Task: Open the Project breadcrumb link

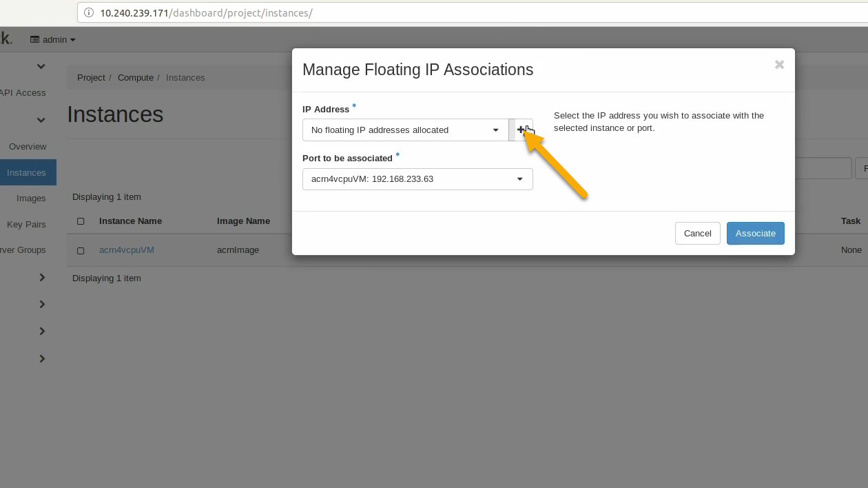Action: coord(91,77)
